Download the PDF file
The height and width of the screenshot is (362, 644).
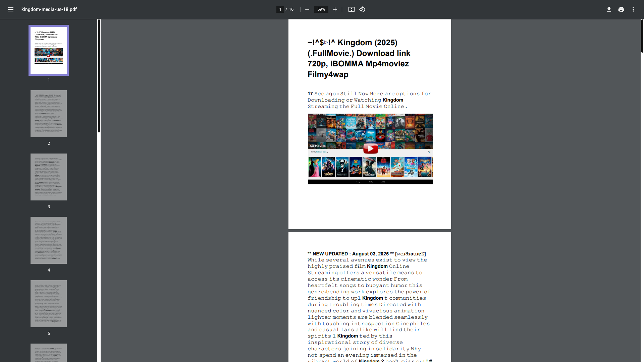point(609,9)
